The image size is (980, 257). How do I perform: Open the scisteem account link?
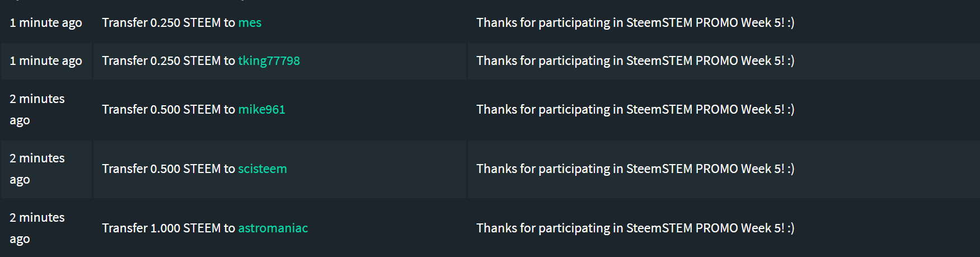pyautogui.click(x=262, y=169)
